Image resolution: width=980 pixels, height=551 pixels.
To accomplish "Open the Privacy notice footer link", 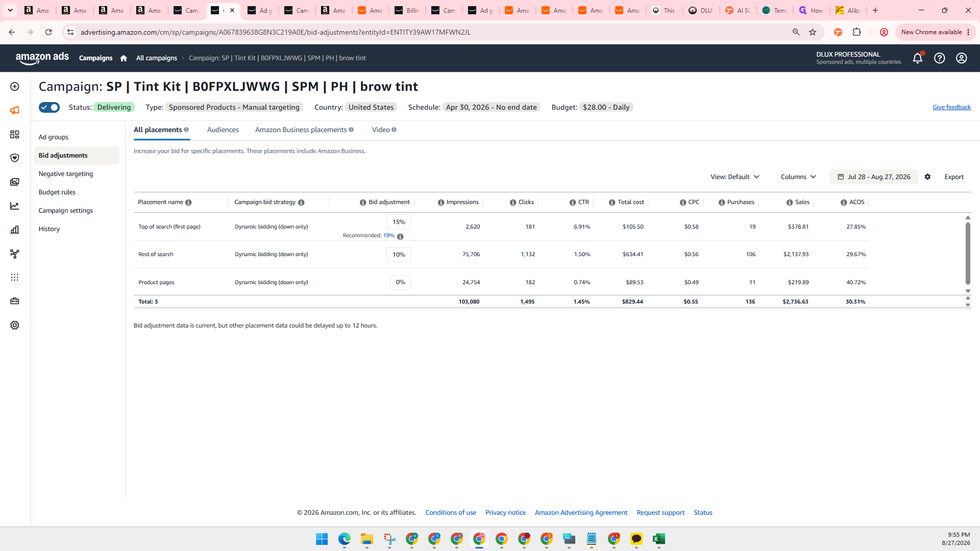I will pyautogui.click(x=505, y=513).
